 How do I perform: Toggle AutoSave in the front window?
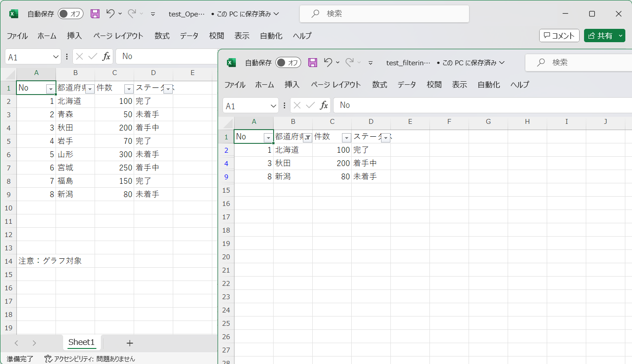288,63
